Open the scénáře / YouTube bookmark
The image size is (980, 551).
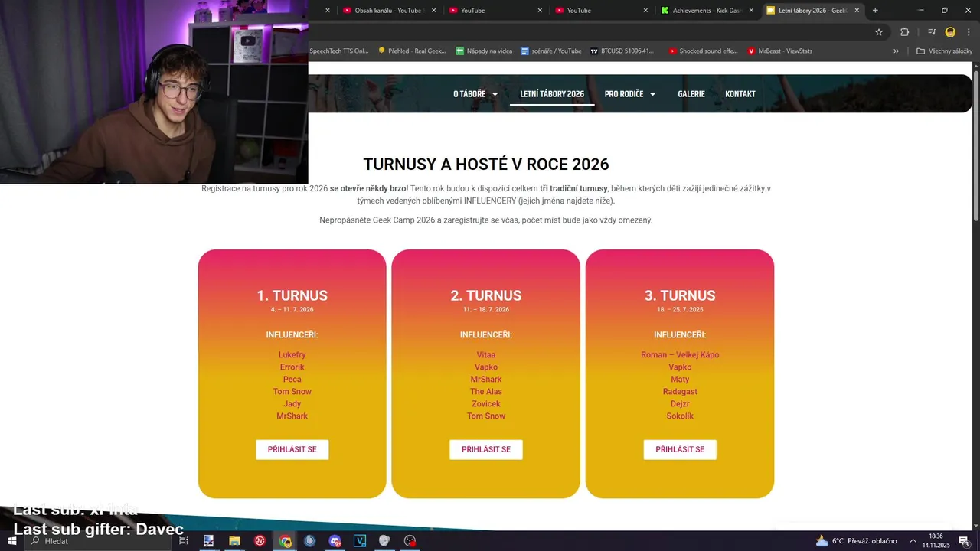pyautogui.click(x=550, y=51)
